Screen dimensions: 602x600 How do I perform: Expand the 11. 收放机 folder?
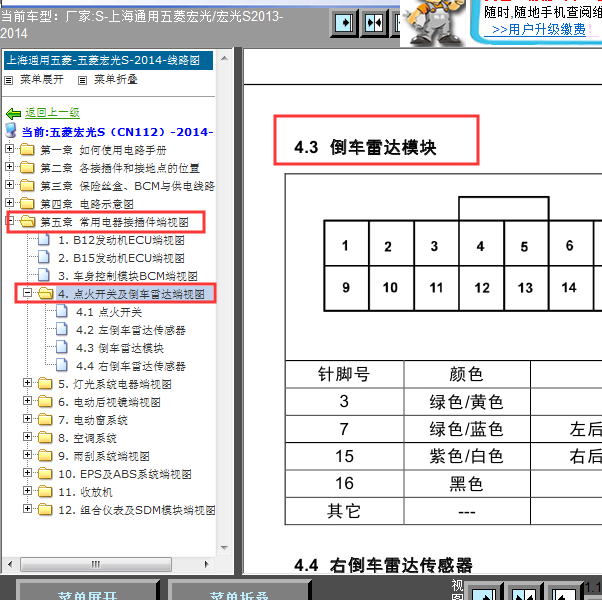pyautogui.click(x=27, y=491)
